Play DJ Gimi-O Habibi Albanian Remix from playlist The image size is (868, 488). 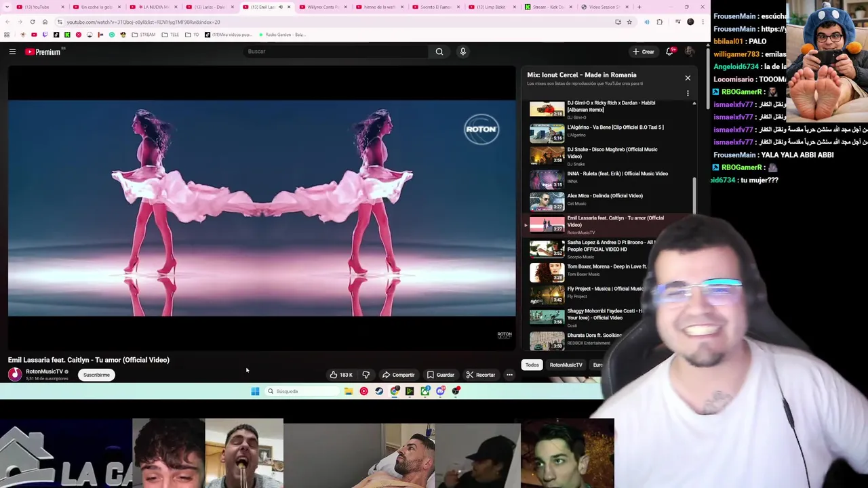coord(609,110)
